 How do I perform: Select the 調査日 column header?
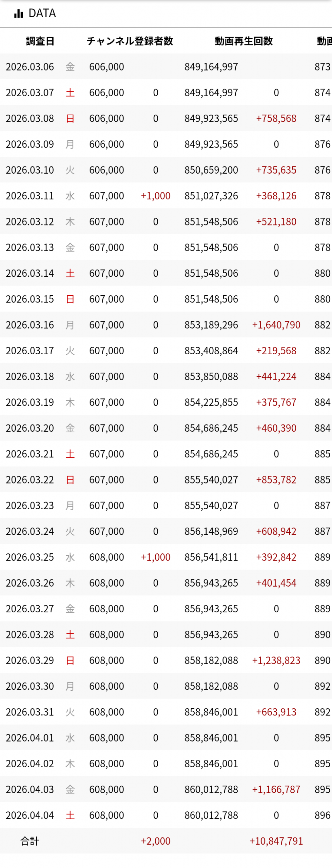click(x=40, y=41)
